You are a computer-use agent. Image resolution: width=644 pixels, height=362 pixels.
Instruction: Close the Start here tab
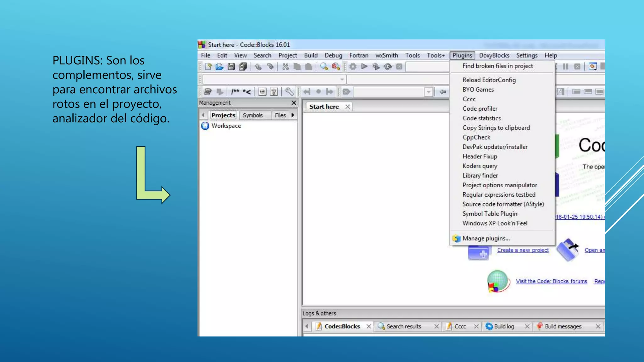click(347, 107)
